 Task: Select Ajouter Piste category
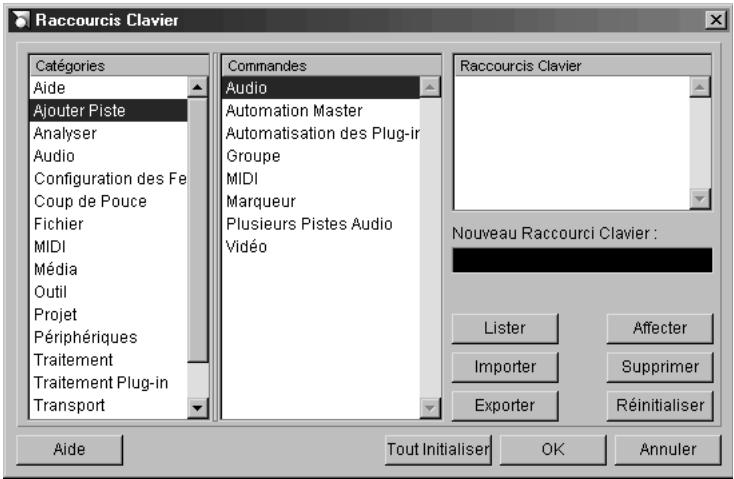click(x=109, y=111)
